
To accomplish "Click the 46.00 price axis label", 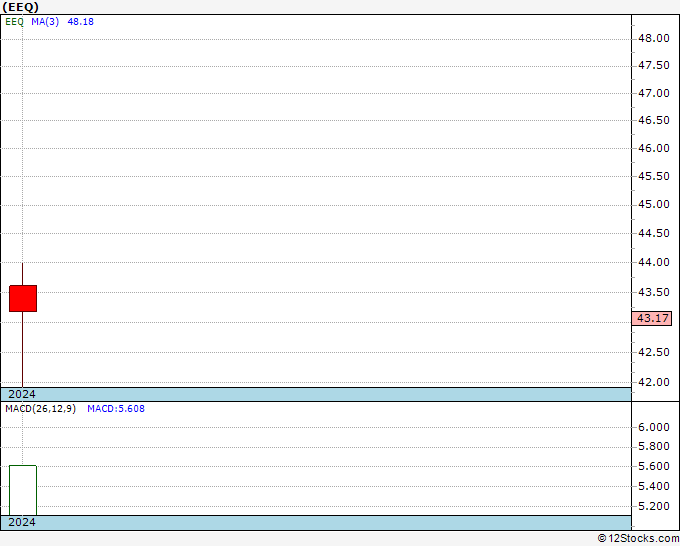I will [654, 148].
